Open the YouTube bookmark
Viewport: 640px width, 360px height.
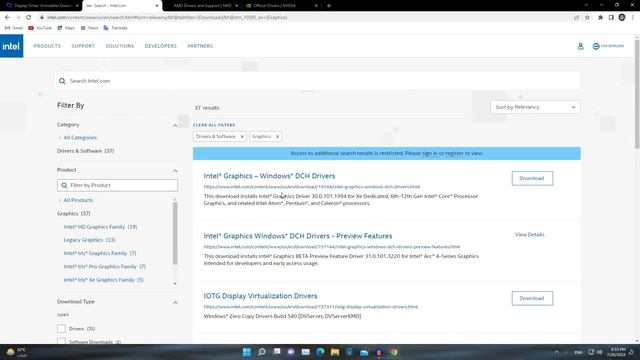click(x=40, y=28)
